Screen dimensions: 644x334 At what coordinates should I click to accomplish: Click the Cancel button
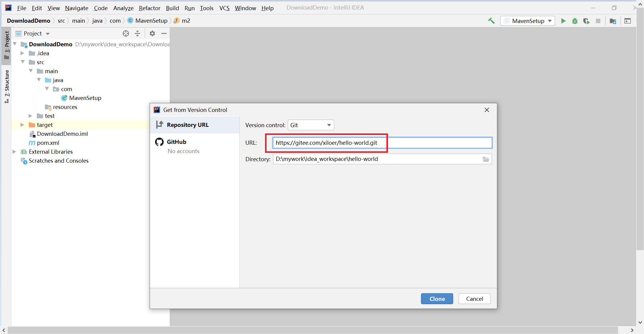coord(474,299)
